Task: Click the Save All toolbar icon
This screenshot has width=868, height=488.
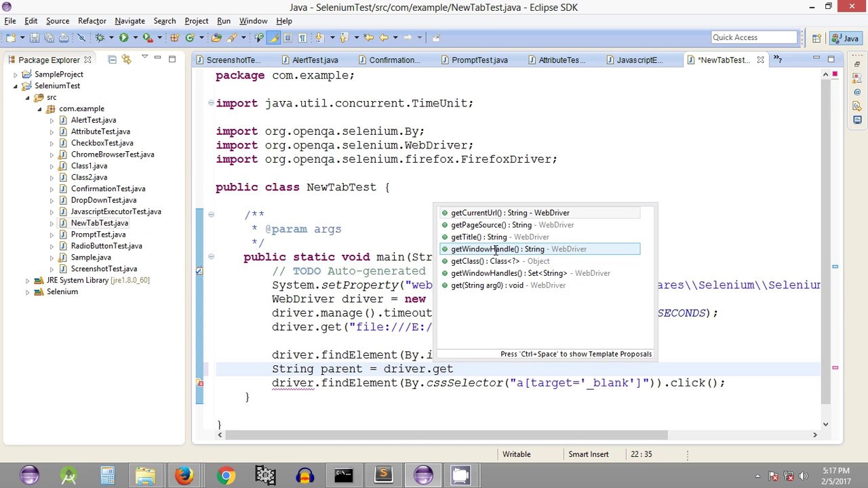Action: pyautogui.click(x=50, y=37)
